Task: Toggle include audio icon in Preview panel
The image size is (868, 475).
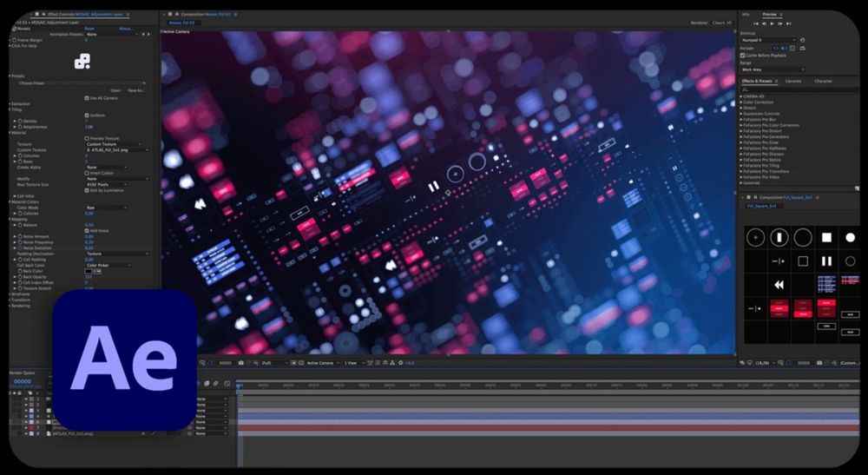Action: (x=783, y=48)
